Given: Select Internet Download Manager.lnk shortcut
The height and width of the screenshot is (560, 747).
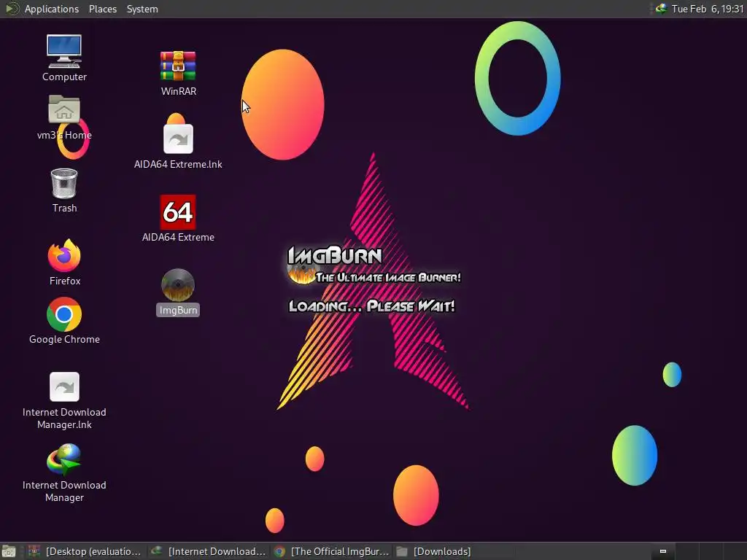Looking at the screenshot, I should coord(64,386).
